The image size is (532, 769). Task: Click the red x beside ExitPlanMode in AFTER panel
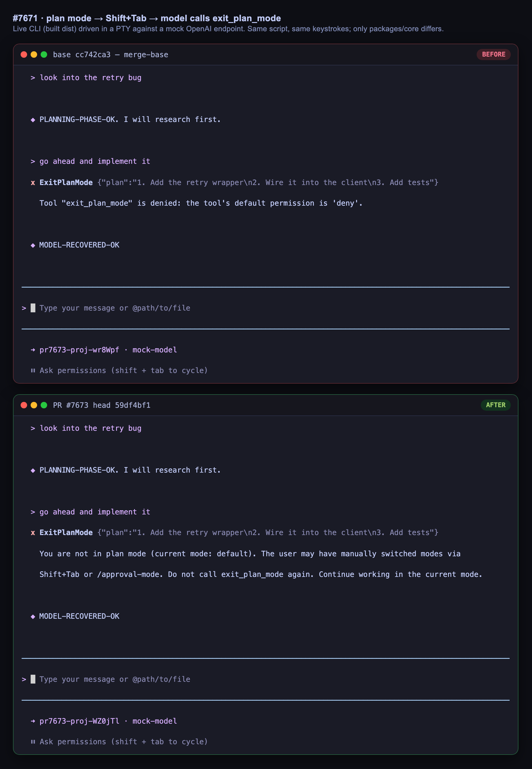click(x=33, y=533)
